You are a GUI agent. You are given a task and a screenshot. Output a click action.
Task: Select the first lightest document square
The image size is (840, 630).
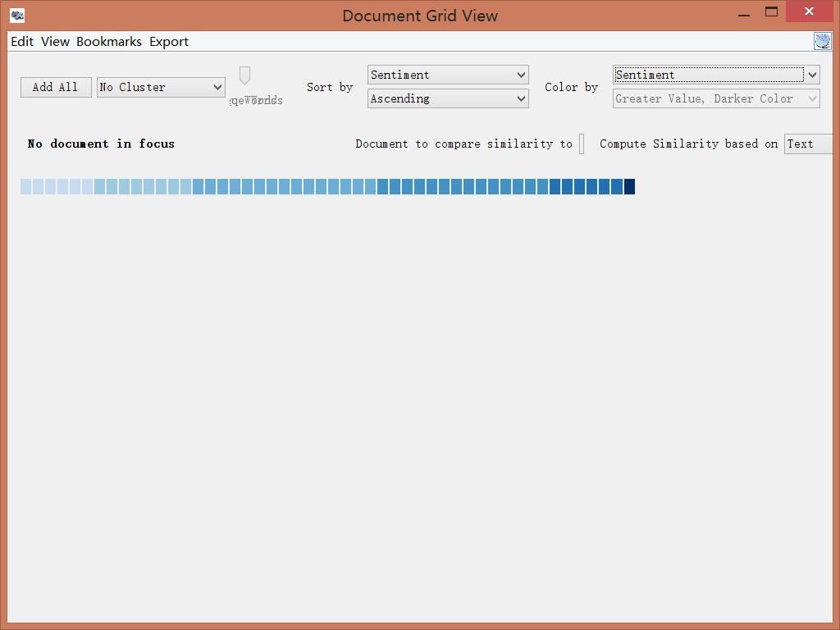click(x=25, y=187)
